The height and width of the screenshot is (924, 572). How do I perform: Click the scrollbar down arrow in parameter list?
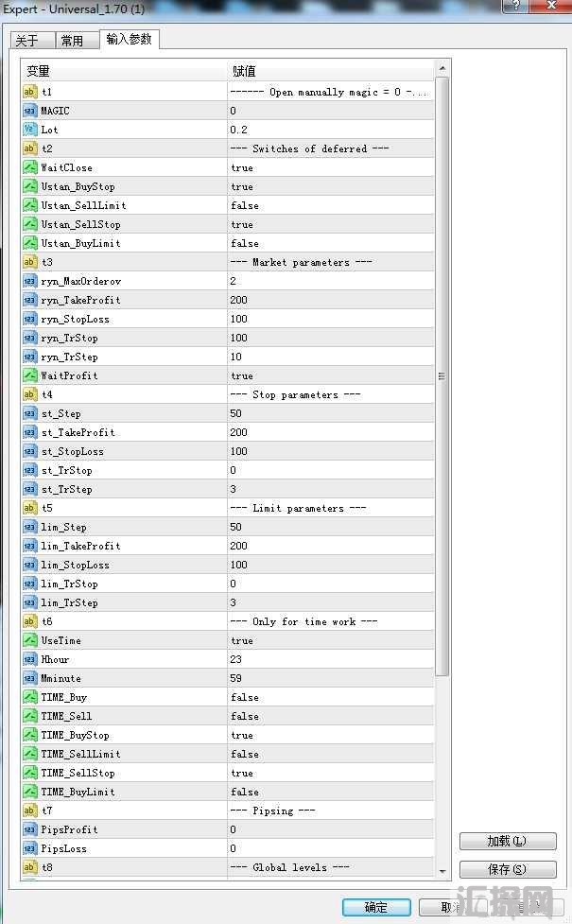[442, 869]
